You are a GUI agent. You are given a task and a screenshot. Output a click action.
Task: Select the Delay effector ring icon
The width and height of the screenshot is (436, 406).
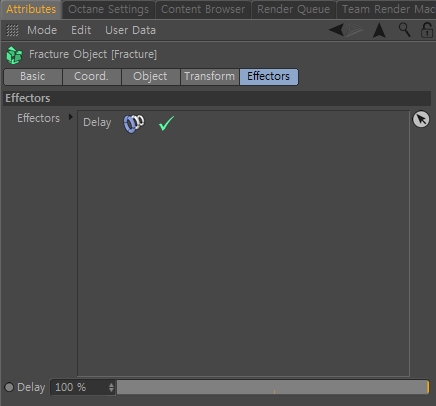click(134, 123)
